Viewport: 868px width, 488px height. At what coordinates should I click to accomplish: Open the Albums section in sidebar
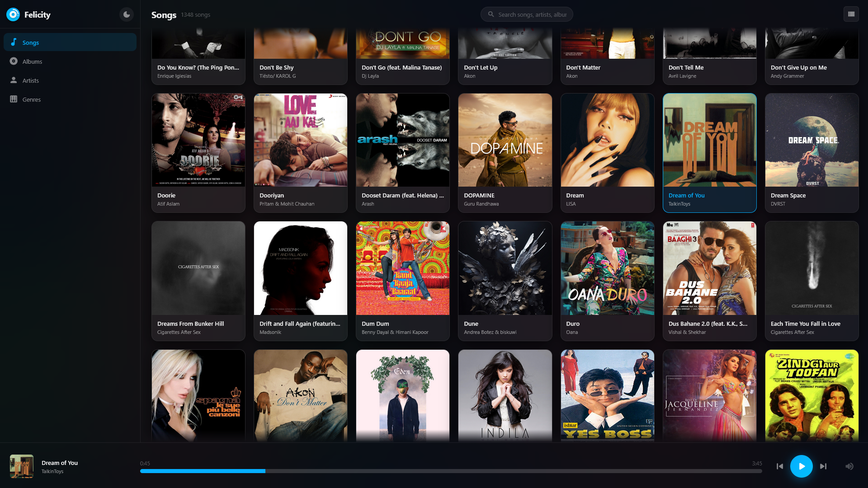[70, 61]
